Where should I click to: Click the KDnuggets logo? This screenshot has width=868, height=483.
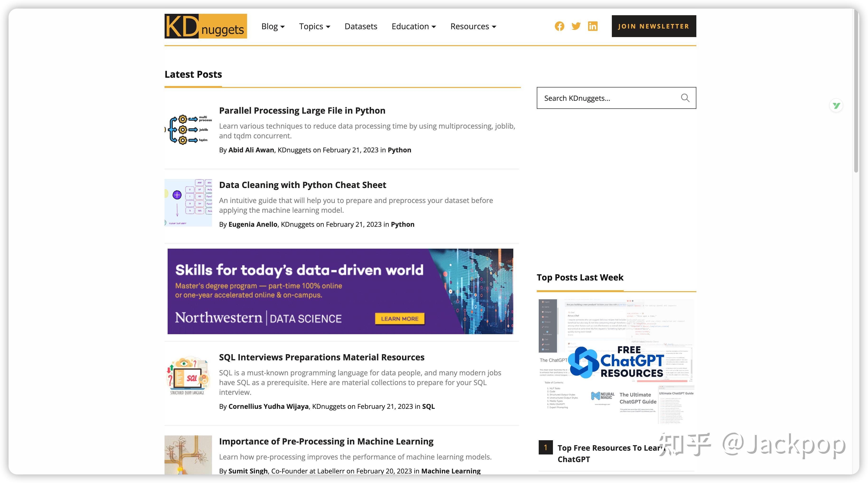tap(206, 26)
